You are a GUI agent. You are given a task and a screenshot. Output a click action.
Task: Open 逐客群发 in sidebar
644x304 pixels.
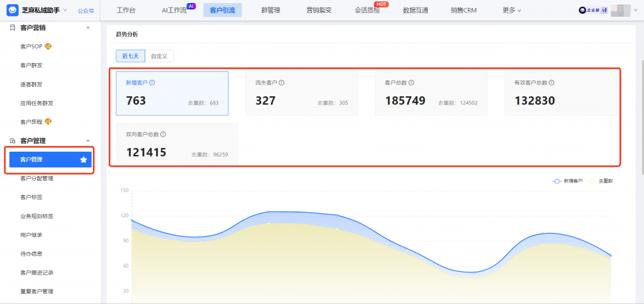[31, 84]
